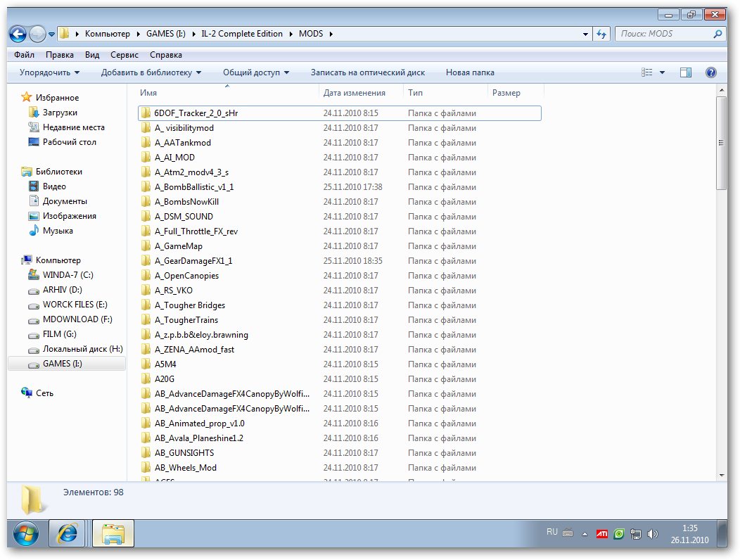Open Загрузки in favorites
Image resolution: width=740 pixels, height=560 pixels.
point(60,113)
